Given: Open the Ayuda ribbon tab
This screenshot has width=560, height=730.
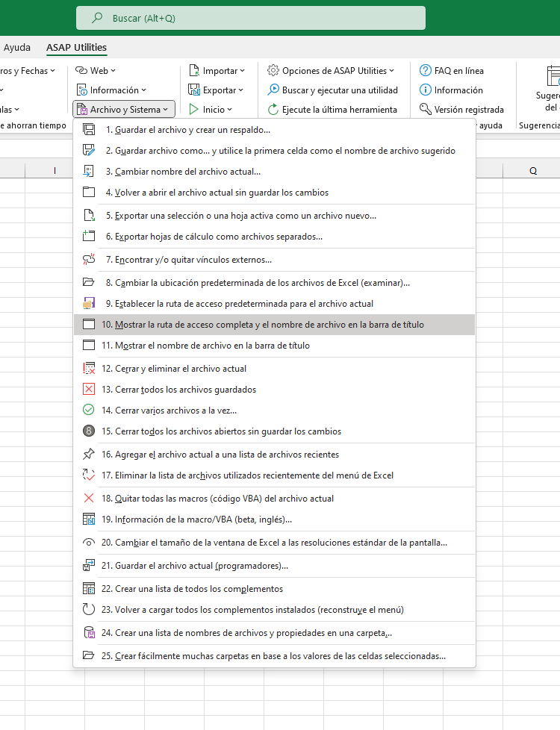Looking at the screenshot, I should click(16, 48).
